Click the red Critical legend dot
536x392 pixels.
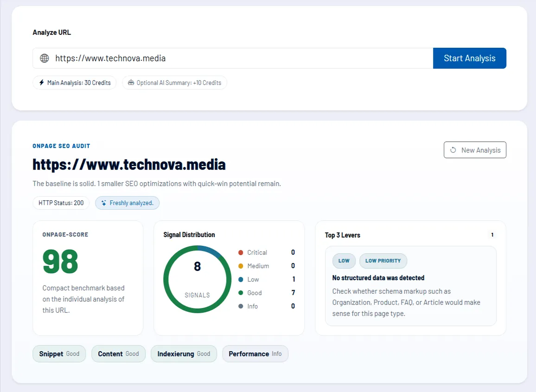241,252
